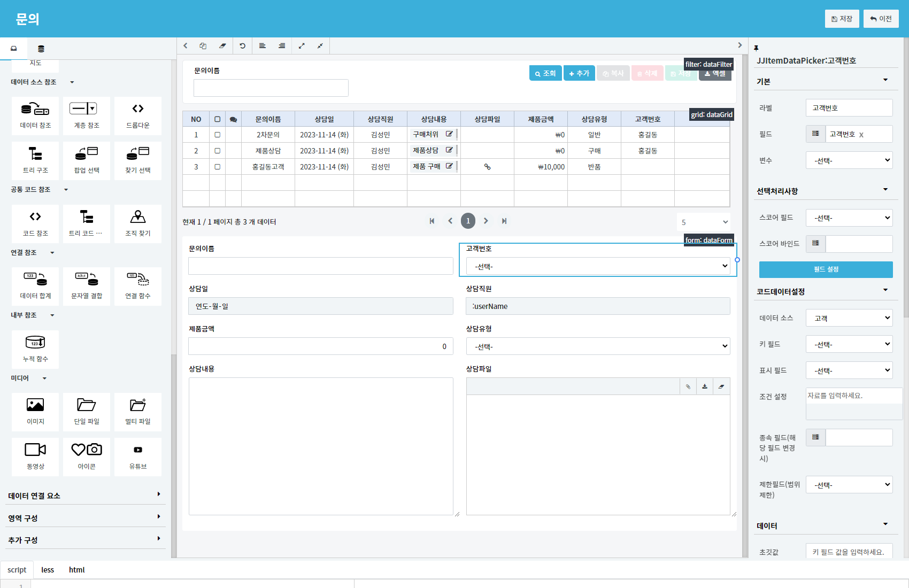Image resolution: width=909 pixels, height=588 pixels.
Task: Select the 조직 찾기 component icon
Action: tap(138, 223)
